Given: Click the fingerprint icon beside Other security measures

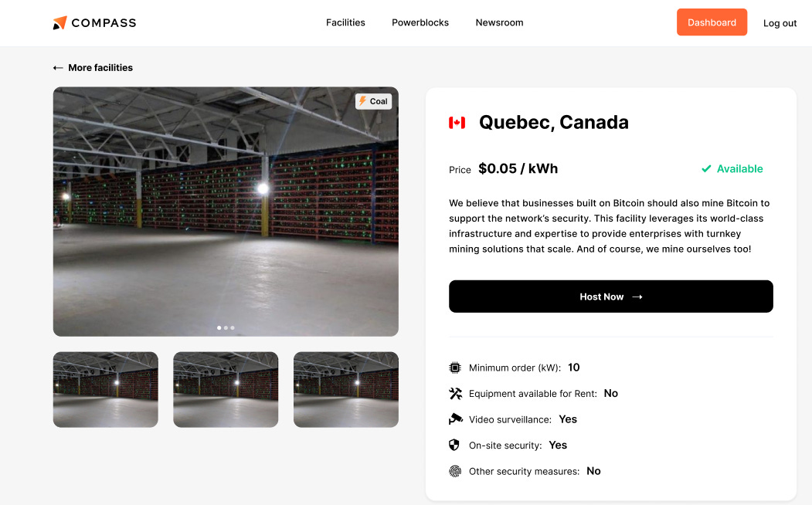Looking at the screenshot, I should coord(455,471).
